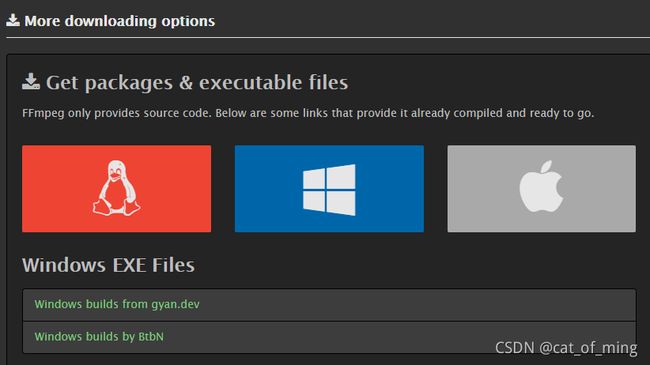Choose the Apple logo icon
The image size is (650, 365).
541,187
